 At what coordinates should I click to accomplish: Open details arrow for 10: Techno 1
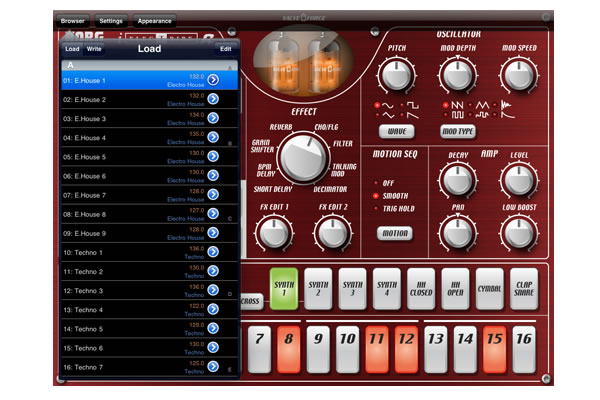pos(213,252)
